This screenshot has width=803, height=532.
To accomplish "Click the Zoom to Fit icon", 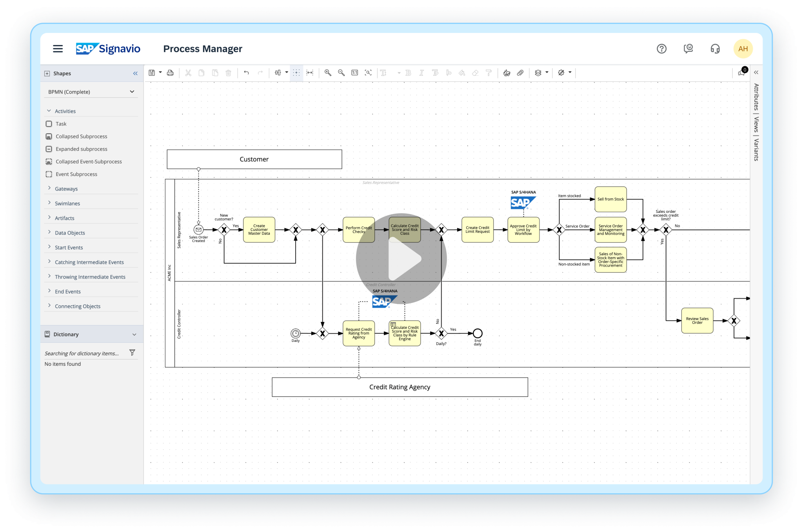I will [x=368, y=73].
